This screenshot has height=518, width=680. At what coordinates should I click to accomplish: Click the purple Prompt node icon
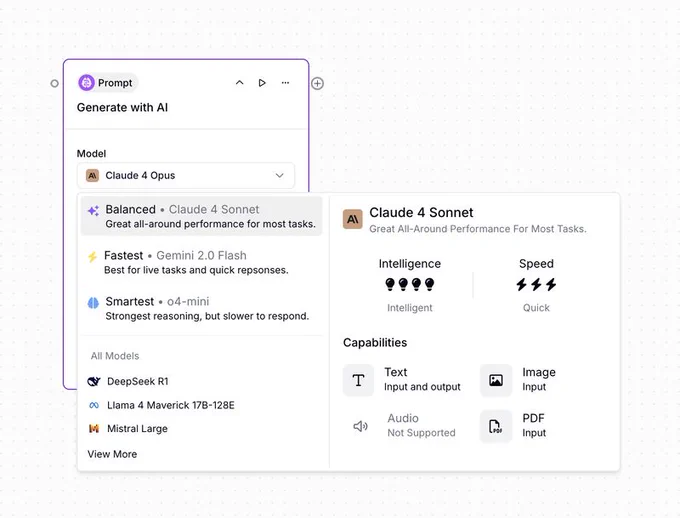[86, 82]
